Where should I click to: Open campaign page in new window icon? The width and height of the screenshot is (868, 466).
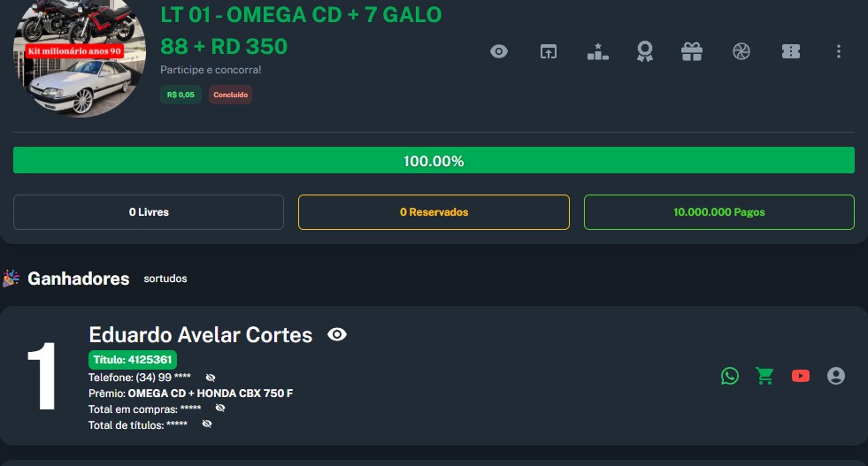[x=549, y=51]
